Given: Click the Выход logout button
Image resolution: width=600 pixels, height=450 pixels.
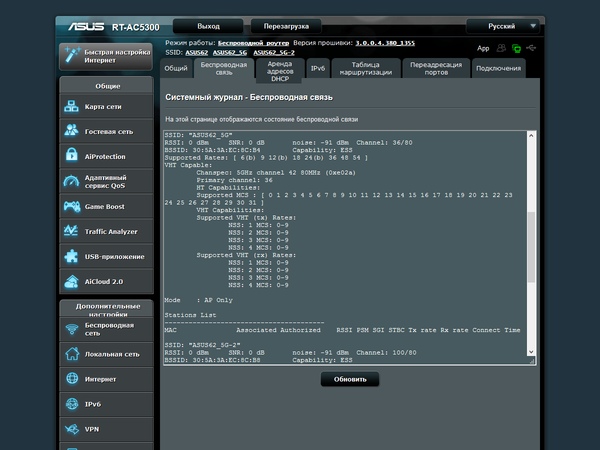Looking at the screenshot, I should [209, 25].
